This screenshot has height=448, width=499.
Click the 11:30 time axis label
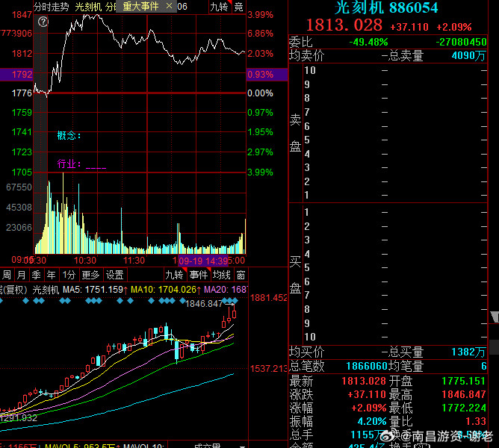click(134, 261)
